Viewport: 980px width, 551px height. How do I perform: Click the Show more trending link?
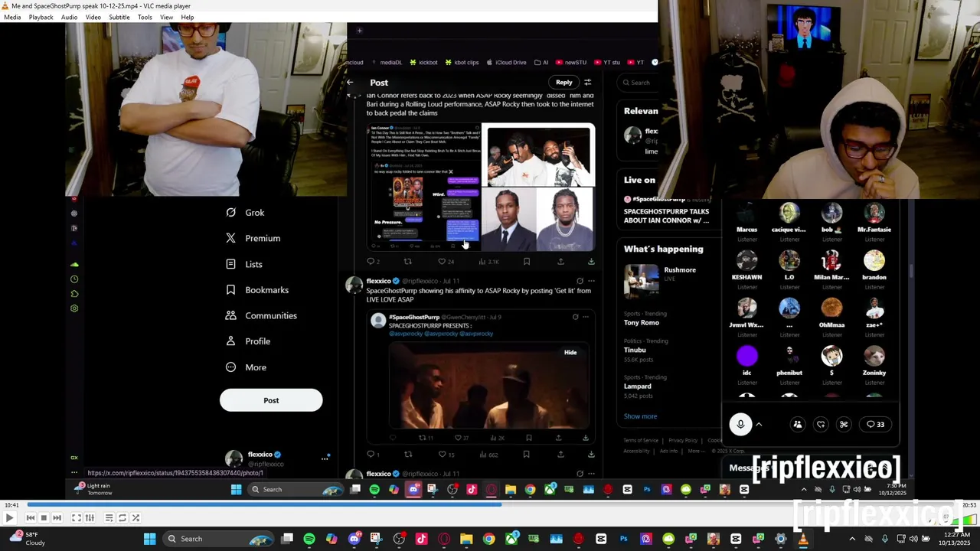pos(640,416)
